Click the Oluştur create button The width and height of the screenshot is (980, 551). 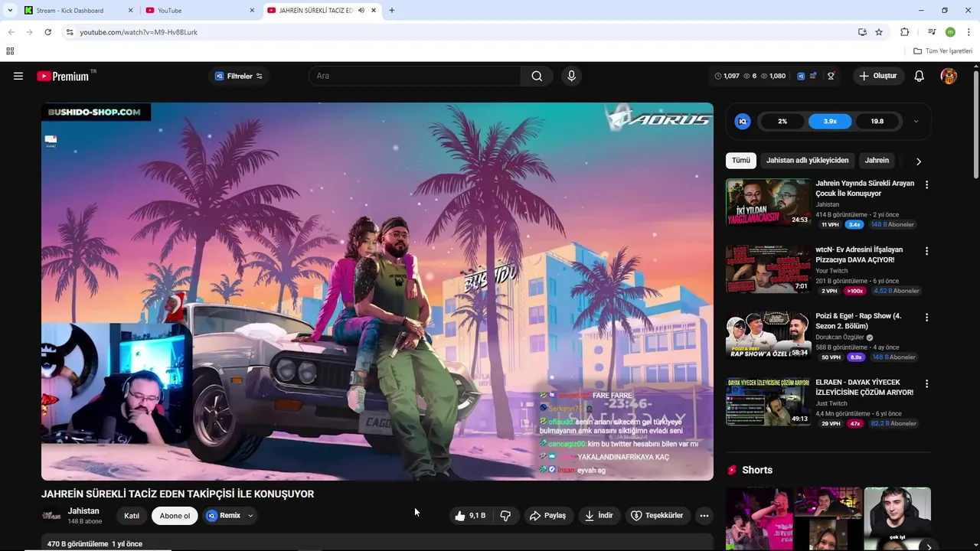878,76
